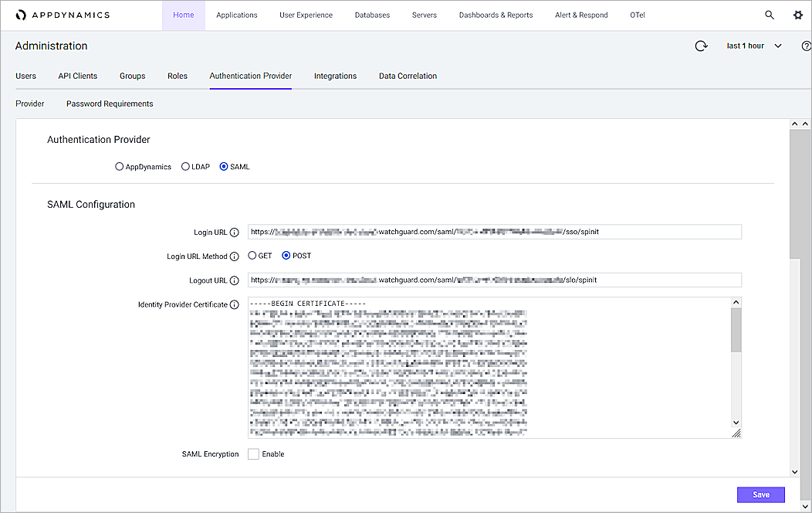
Task: Select the SAML authentication radio button
Action: click(223, 166)
